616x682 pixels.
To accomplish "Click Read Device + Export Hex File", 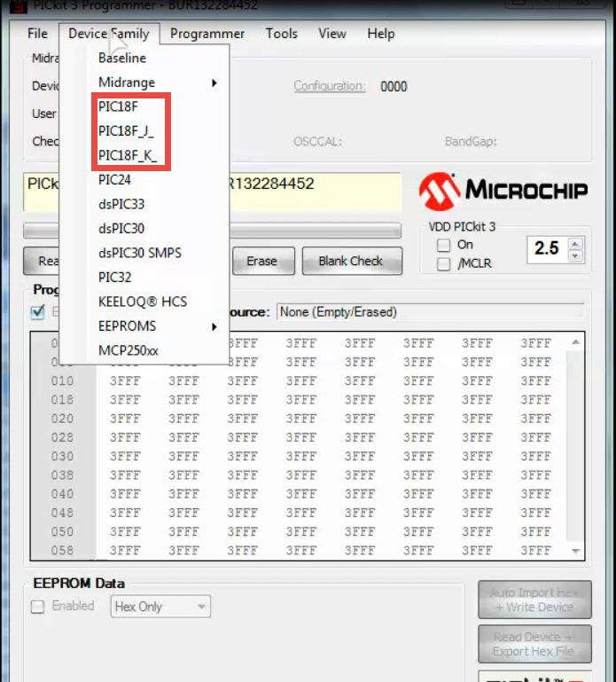I will [x=534, y=644].
